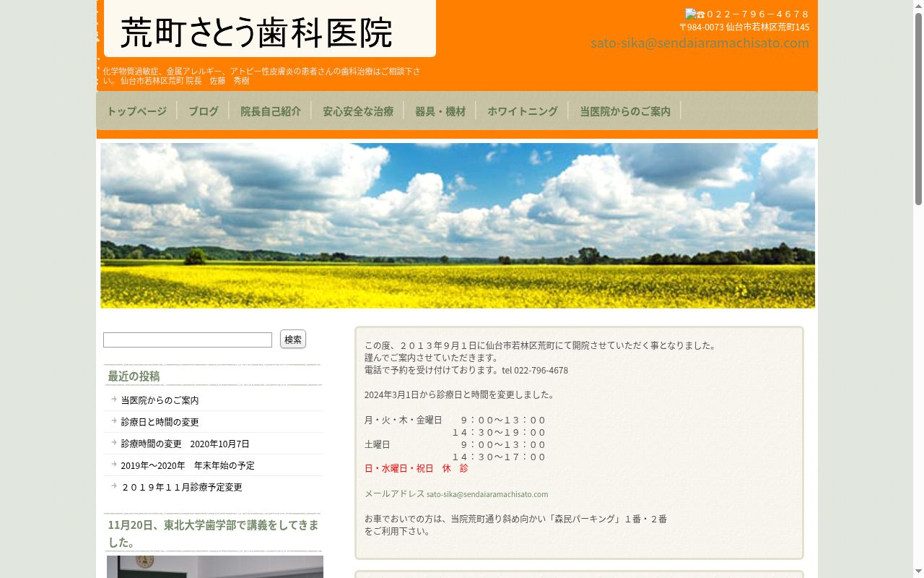Open recent post 診療日と時間の変更

pyautogui.click(x=160, y=422)
